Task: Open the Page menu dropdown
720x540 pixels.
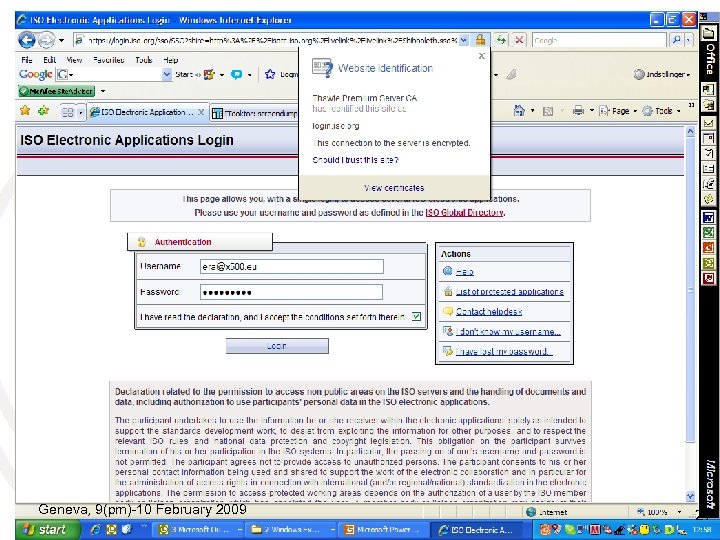Action: (x=618, y=111)
